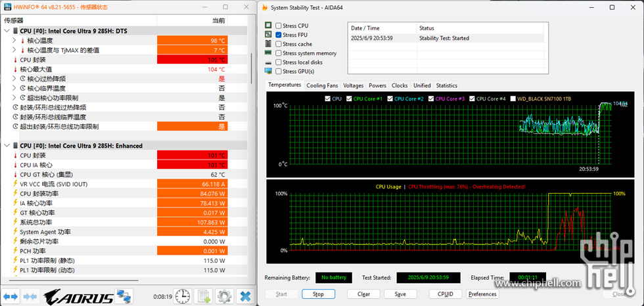This screenshot has width=644, height=306.
Task: Click the AIDA64 flame icon in title bar
Action: tap(264, 7)
